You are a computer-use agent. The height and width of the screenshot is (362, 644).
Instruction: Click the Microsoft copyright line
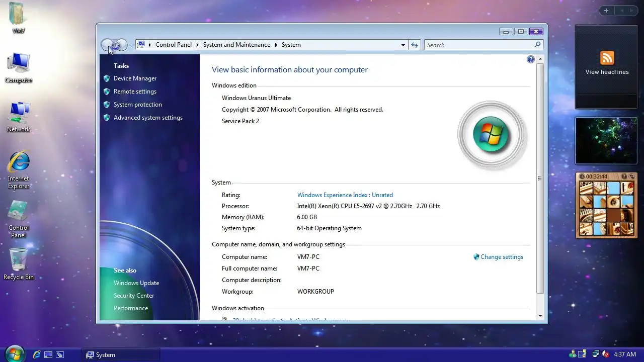pyautogui.click(x=302, y=110)
